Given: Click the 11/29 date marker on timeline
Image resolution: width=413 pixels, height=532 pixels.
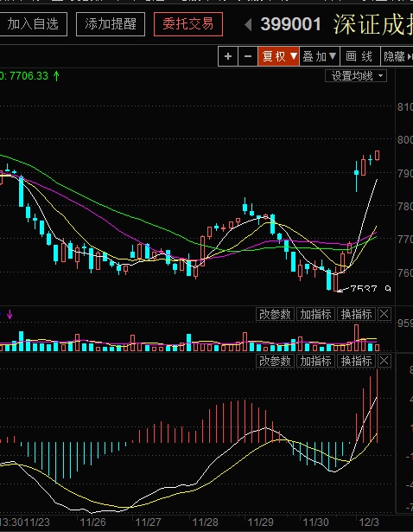Looking at the screenshot, I should (x=260, y=522).
